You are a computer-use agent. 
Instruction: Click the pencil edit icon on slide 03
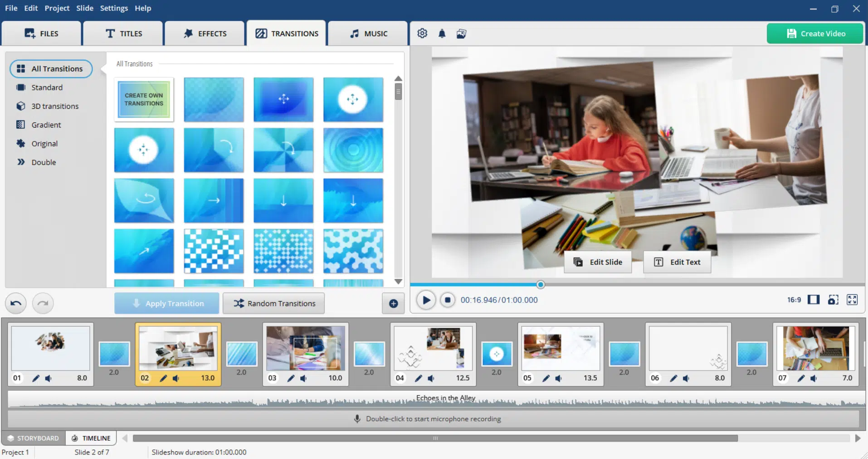291,378
